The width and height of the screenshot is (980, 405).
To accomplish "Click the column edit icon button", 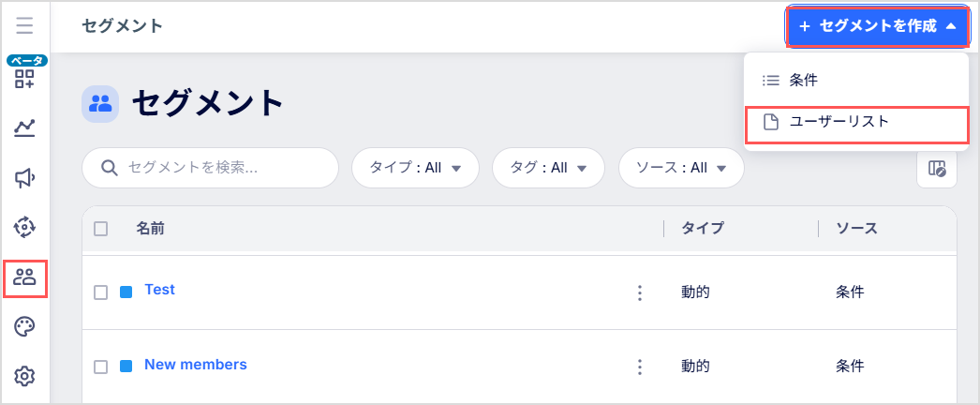I will 936,168.
